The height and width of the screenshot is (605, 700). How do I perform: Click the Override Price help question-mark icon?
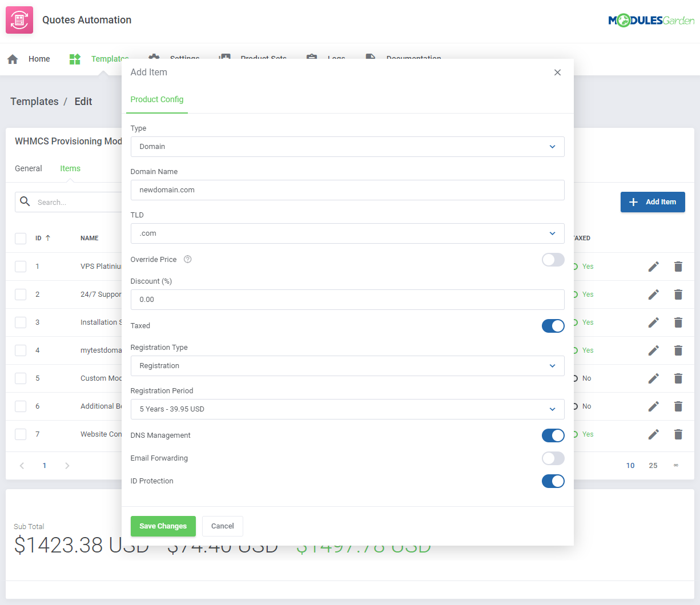(x=187, y=259)
